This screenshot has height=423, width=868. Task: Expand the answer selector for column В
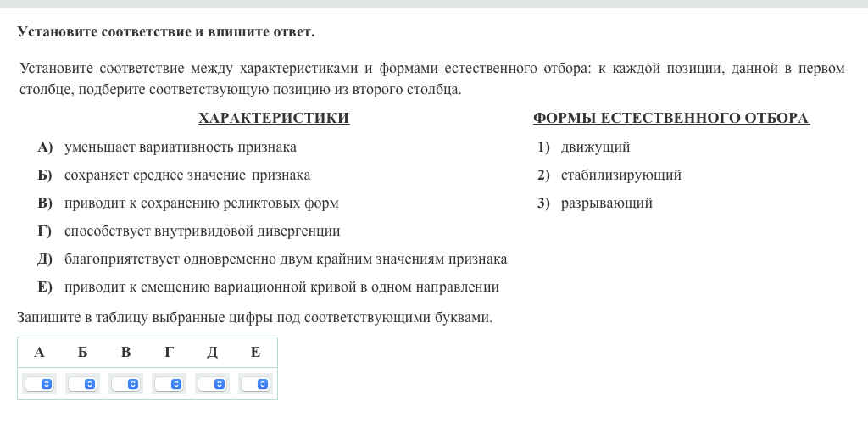coord(126,384)
